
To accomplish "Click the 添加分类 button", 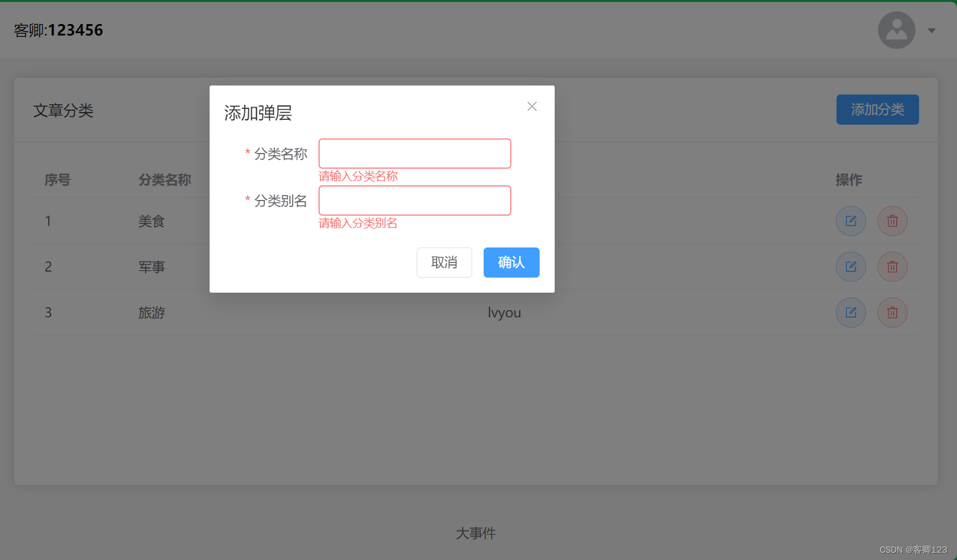I will [878, 110].
